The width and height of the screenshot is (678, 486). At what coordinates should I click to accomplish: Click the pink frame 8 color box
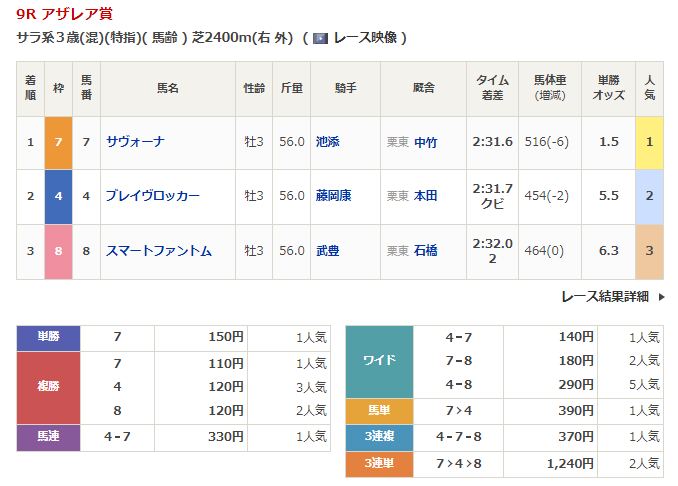(x=58, y=251)
